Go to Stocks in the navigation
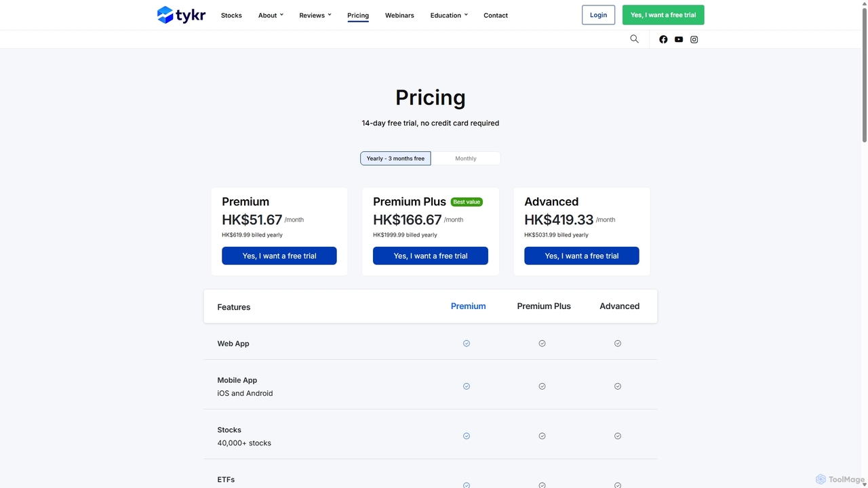The height and width of the screenshot is (488, 868). tap(231, 15)
